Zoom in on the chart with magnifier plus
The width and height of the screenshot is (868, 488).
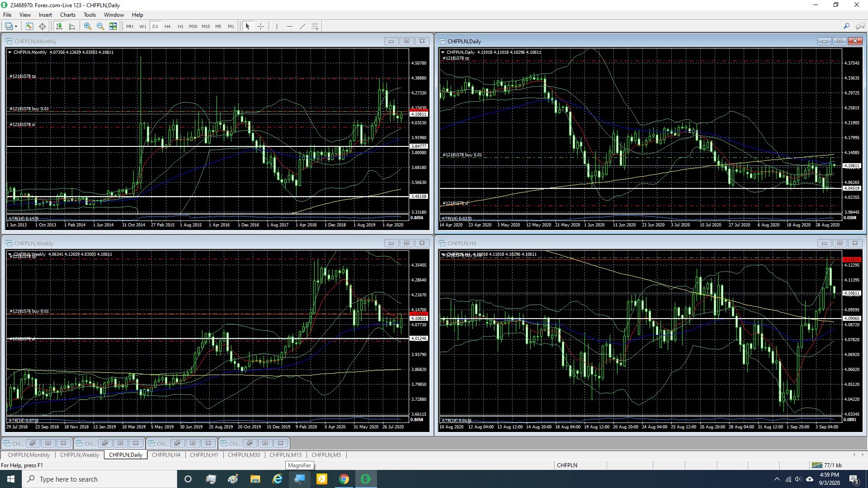pos(88,26)
